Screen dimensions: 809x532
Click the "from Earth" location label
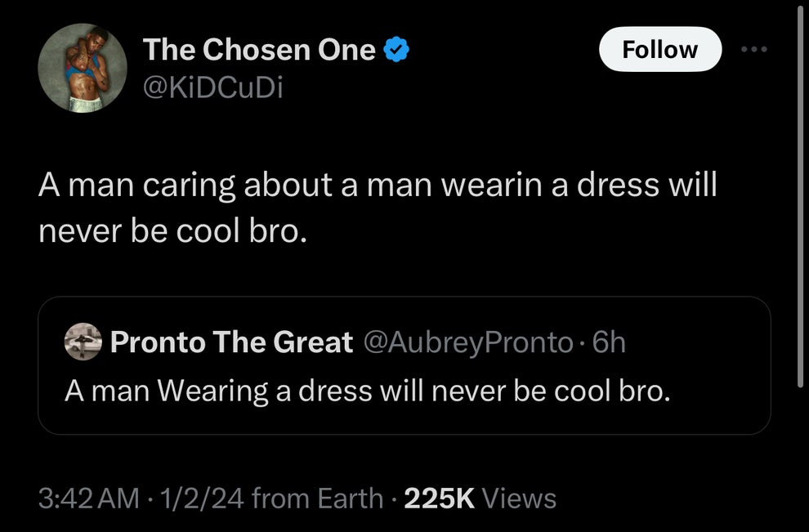(318, 498)
